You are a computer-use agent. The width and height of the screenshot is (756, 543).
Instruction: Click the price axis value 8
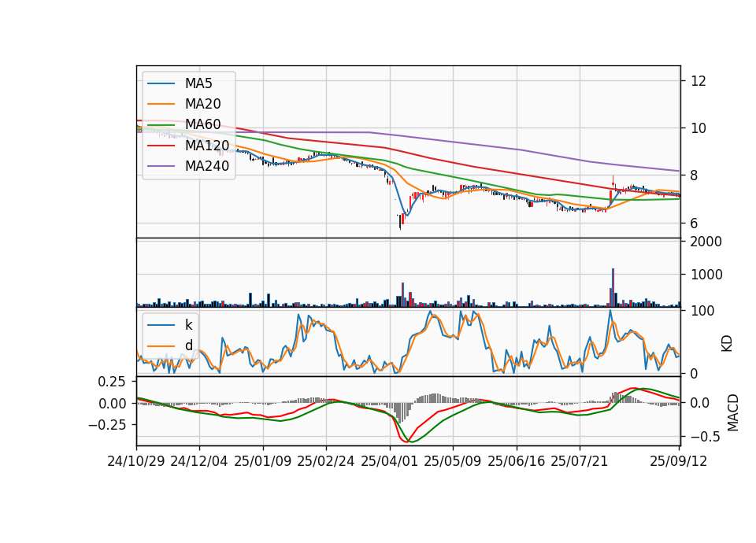[695, 175]
